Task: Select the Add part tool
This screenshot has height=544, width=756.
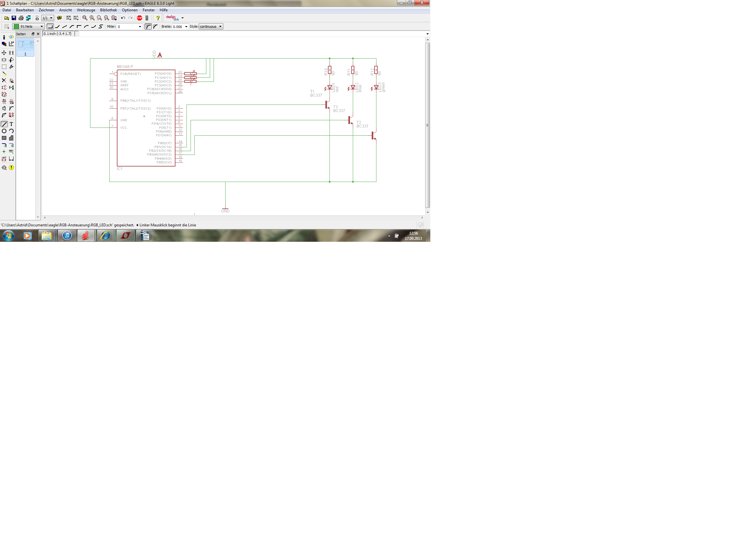Action: click(11, 81)
